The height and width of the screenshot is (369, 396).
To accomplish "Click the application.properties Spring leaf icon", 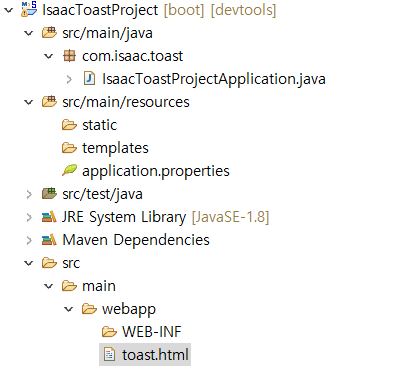I will [x=69, y=170].
